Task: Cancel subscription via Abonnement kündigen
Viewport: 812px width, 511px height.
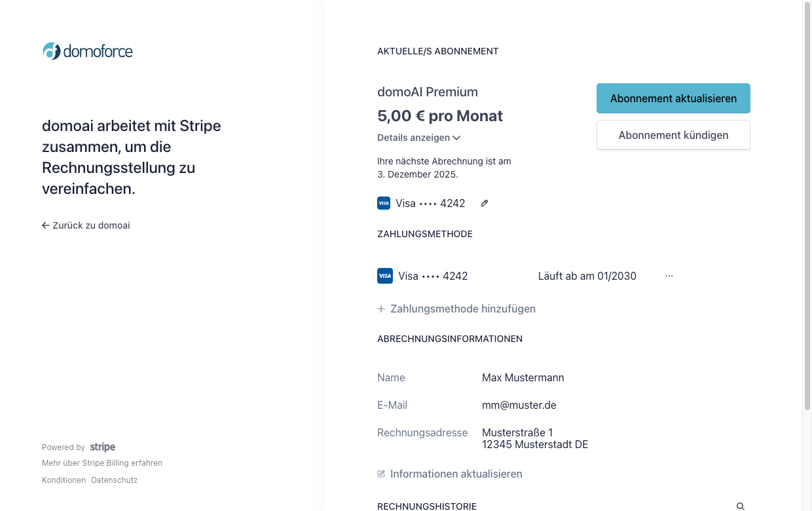Action: click(x=673, y=135)
